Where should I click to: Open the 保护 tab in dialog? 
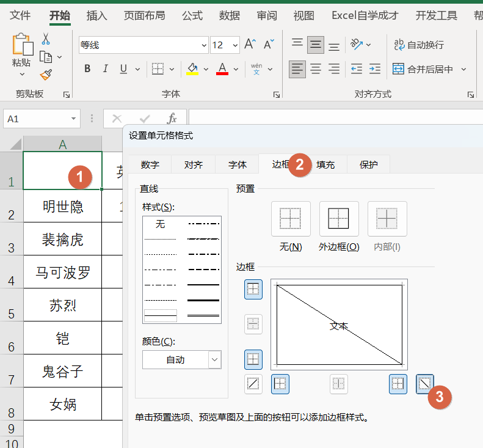[x=368, y=164]
